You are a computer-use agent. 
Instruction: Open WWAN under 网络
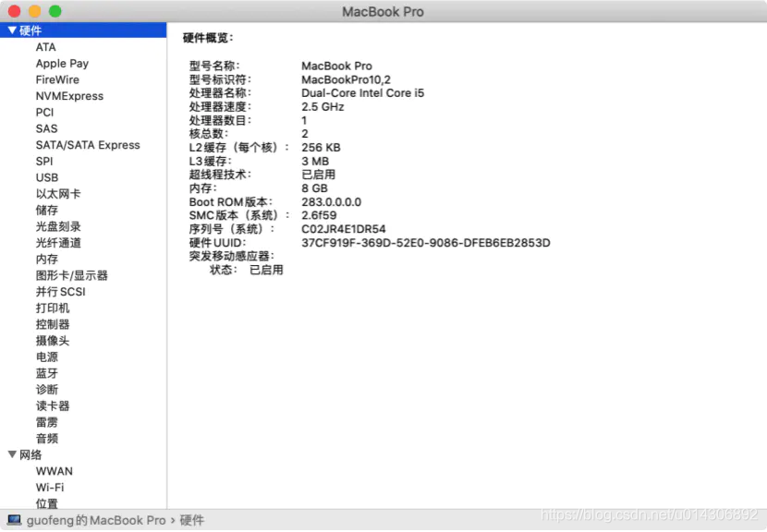[54, 471]
